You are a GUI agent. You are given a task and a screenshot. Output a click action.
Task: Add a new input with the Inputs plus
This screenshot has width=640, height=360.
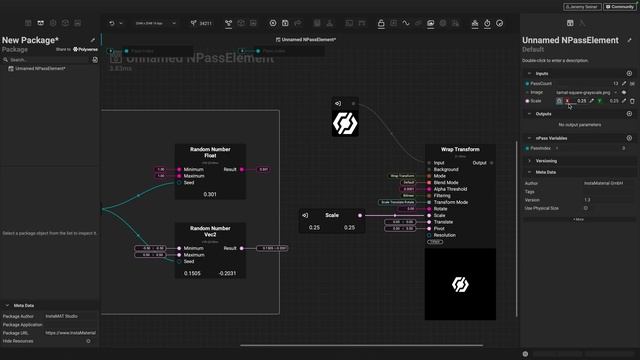[x=629, y=73]
